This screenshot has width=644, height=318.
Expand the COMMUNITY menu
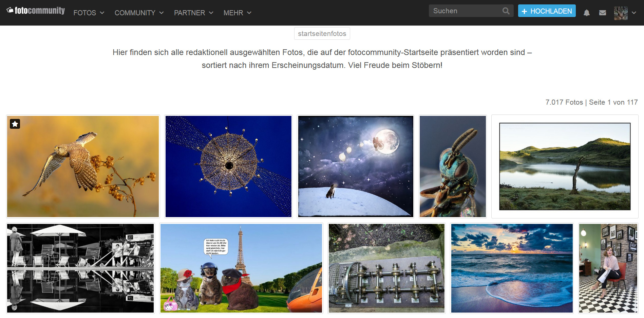[x=139, y=13]
